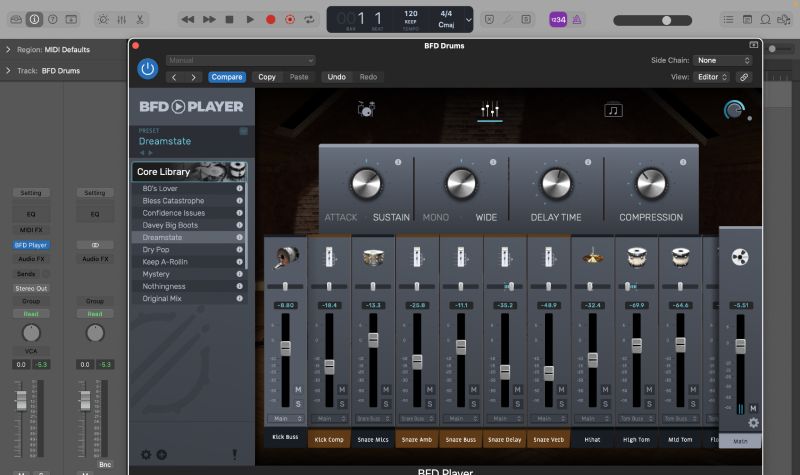Toggle the purple count-in 1234 button
Image resolution: width=800 pixels, height=475 pixels.
(558, 20)
